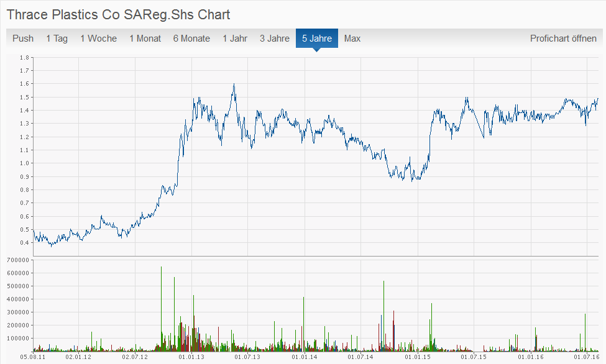Click the 1.6 price peak on chart line
The height and width of the screenshot is (364, 606).
234,84
